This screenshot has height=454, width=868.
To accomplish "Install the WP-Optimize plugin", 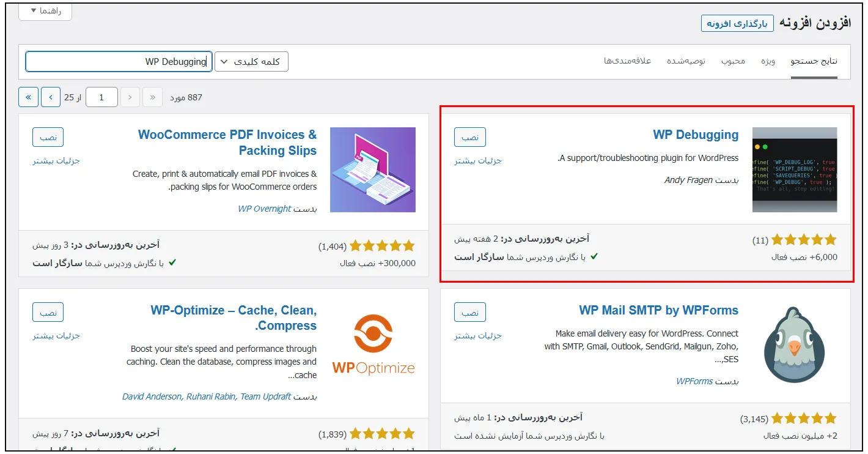I will click(48, 312).
